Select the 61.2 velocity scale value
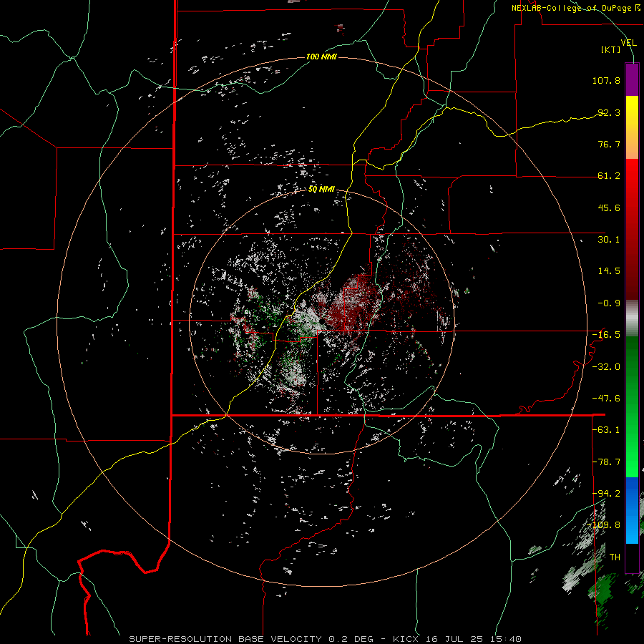Image resolution: width=644 pixels, height=644 pixels. coord(609,176)
